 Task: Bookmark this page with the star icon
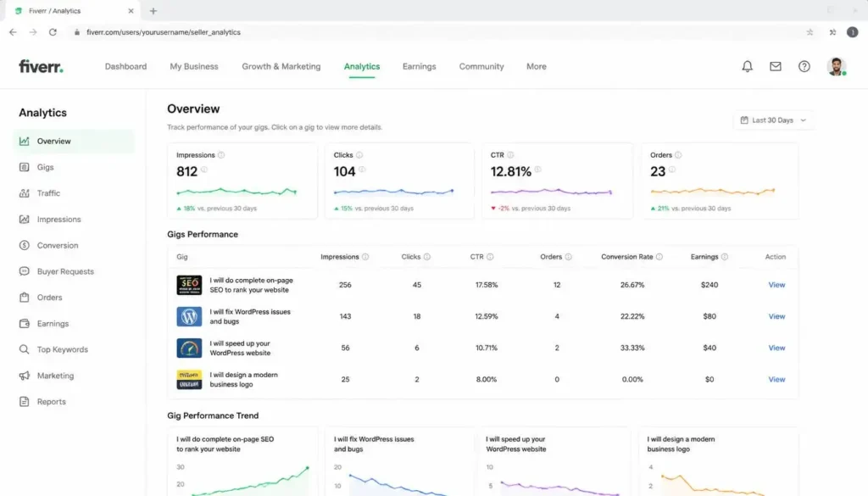(810, 32)
